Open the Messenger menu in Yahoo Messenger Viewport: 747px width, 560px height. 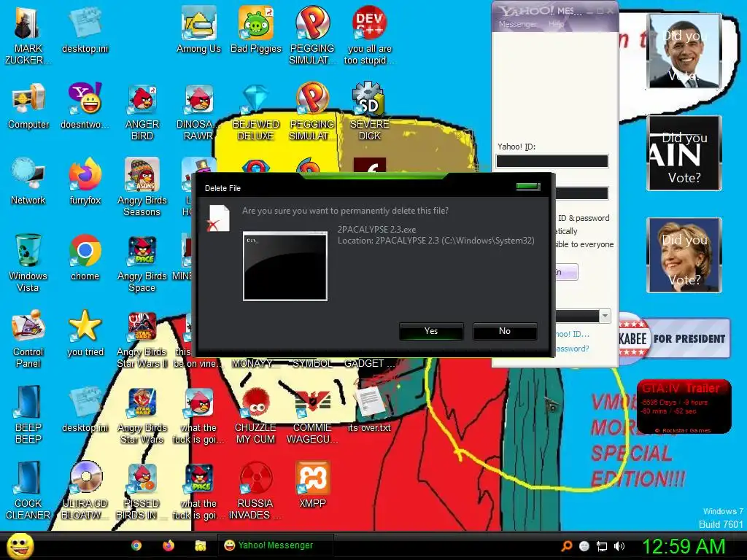(x=517, y=24)
